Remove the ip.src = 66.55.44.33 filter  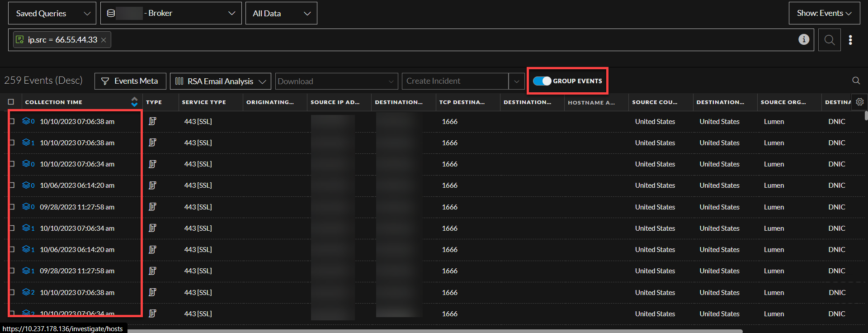(104, 40)
